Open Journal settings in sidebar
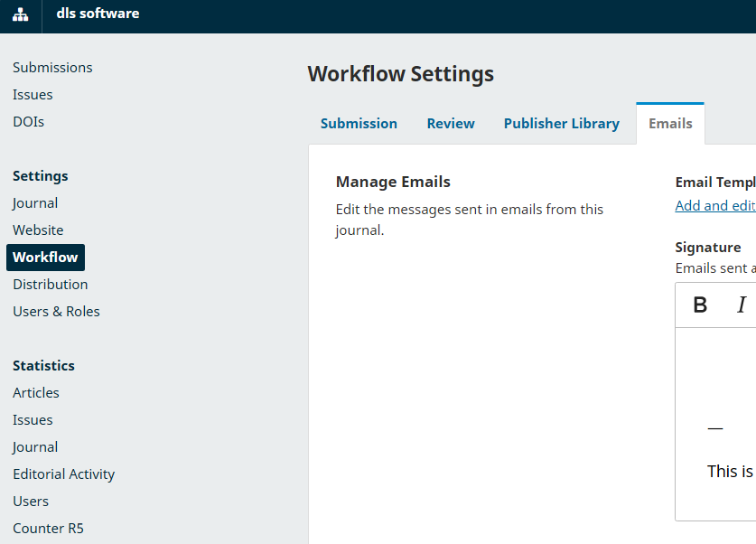 tap(35, 203)
